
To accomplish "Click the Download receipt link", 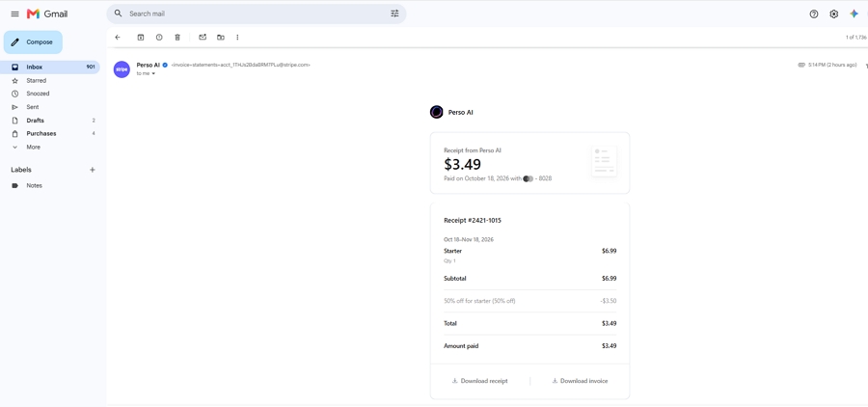I will coord(480,381).
